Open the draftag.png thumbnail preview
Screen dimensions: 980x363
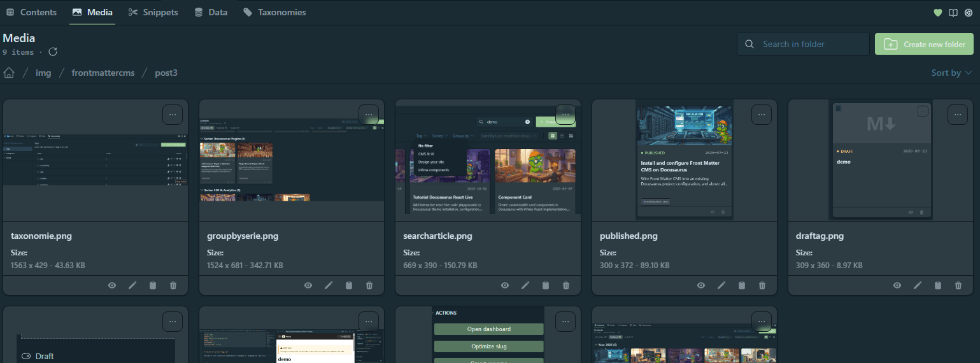pyautogui.click(x=881, y=160)
